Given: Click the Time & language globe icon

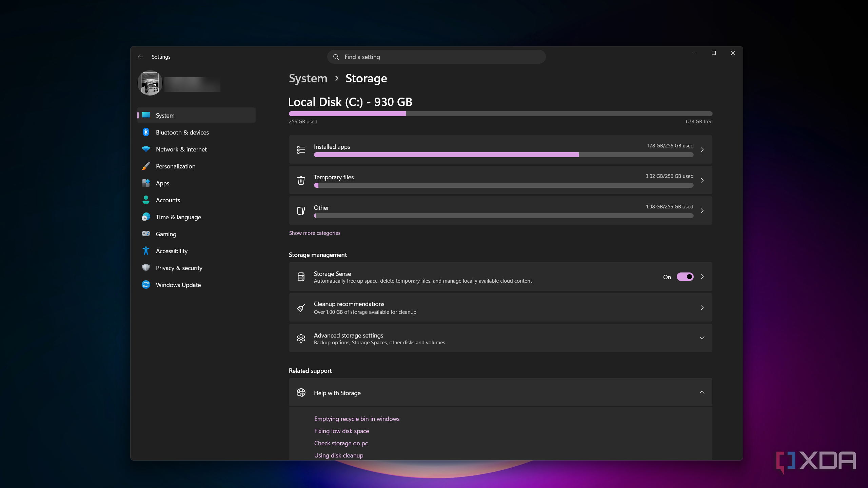Looking at the screenshot, I should click(146, 217).
